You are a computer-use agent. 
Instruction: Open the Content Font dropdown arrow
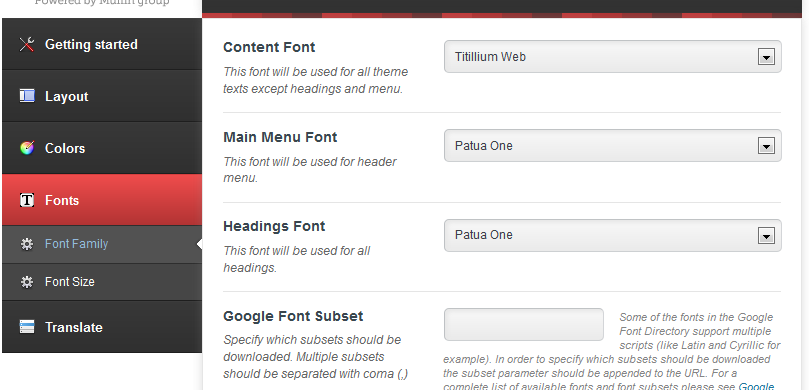pyautogui.click(x=766, y=57)
